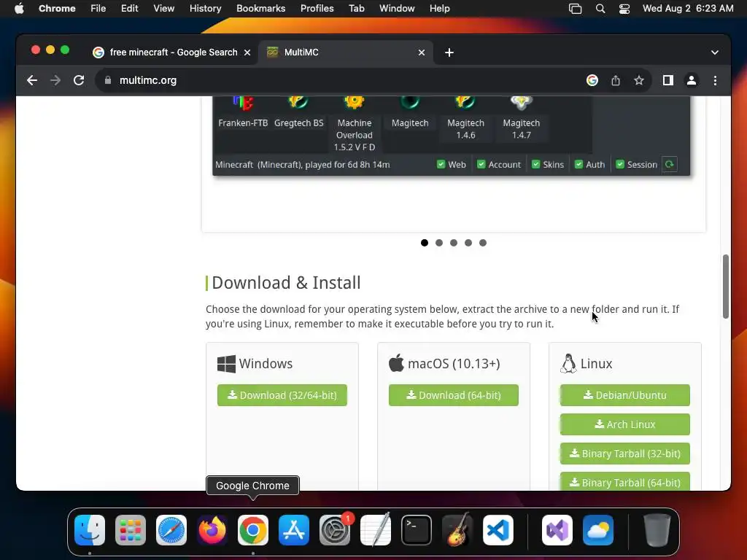Click the page vertical scrollbar thumb
Screen dimensions: 747x560
click(x=726, y=286)
